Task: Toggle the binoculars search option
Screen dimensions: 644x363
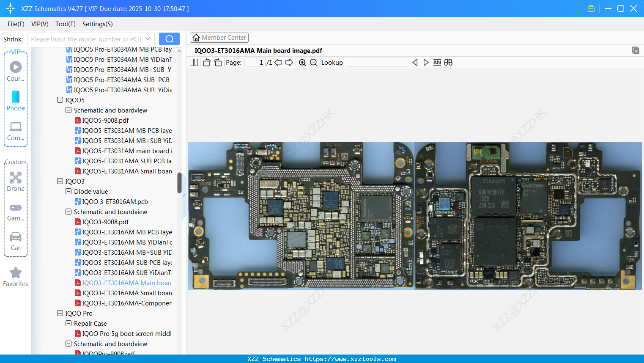Action: pos(448,62)
